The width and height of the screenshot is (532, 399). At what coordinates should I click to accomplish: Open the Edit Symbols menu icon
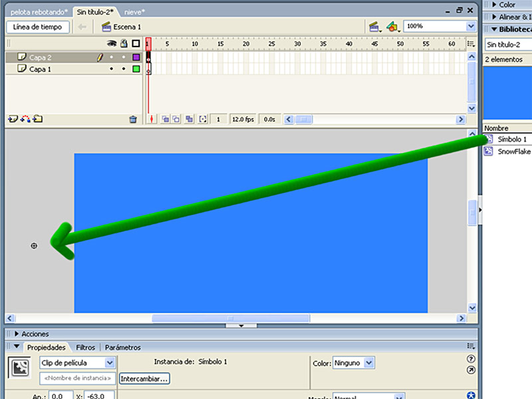[393, 27]
